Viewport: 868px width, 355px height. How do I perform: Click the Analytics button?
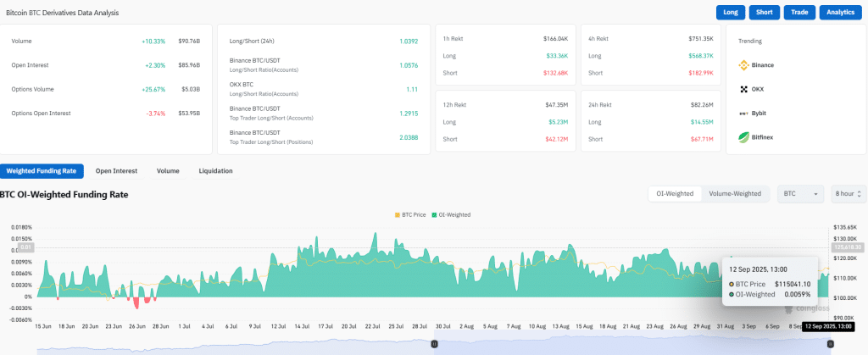840,12
